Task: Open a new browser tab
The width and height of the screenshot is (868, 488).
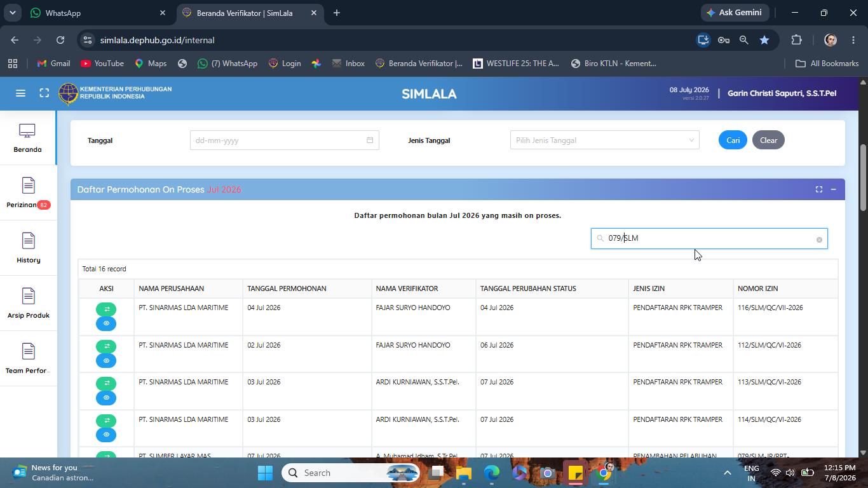Action: point(337,13)
